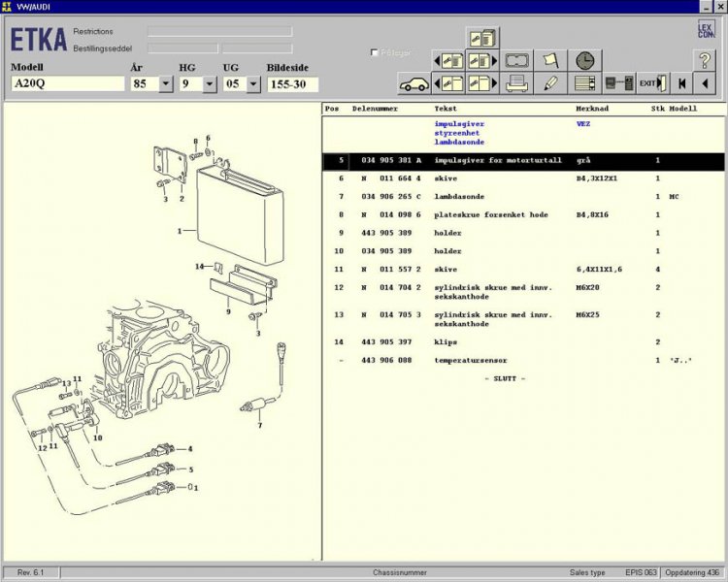728x582 pixels.
Task: Click the Bildeside field 155-30
Action: 292,84
